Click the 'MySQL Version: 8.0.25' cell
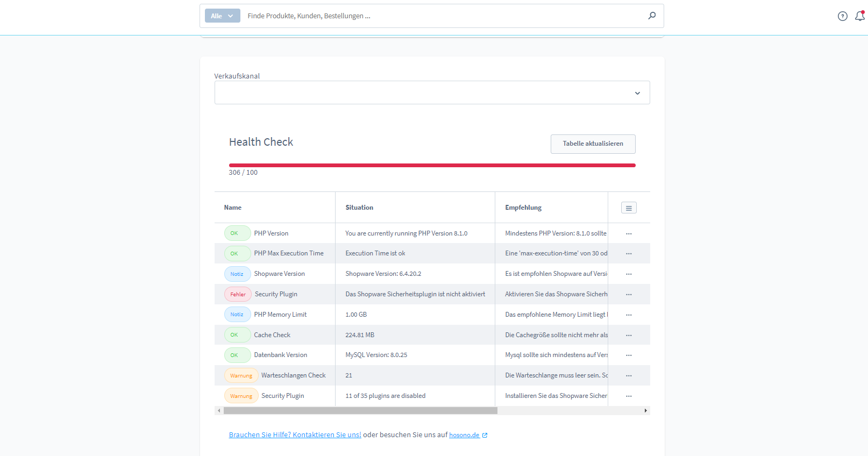 pos(376,355)
